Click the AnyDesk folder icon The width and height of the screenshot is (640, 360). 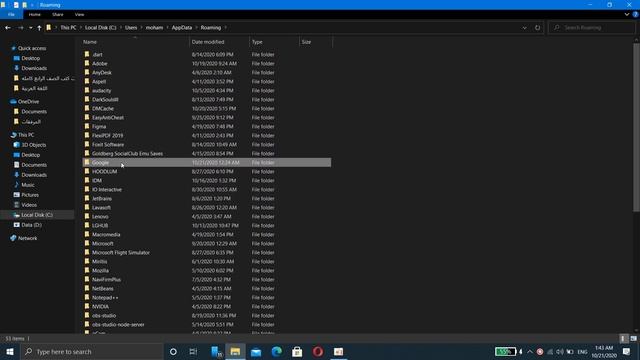pos(87,72)
